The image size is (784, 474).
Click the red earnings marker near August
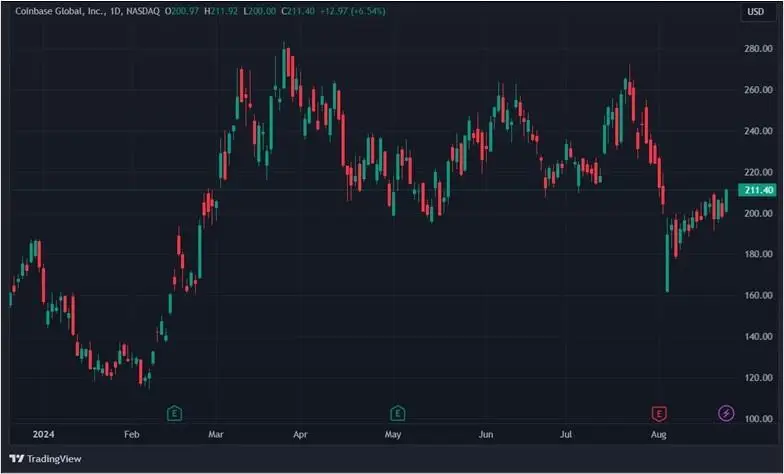[658, 413]
